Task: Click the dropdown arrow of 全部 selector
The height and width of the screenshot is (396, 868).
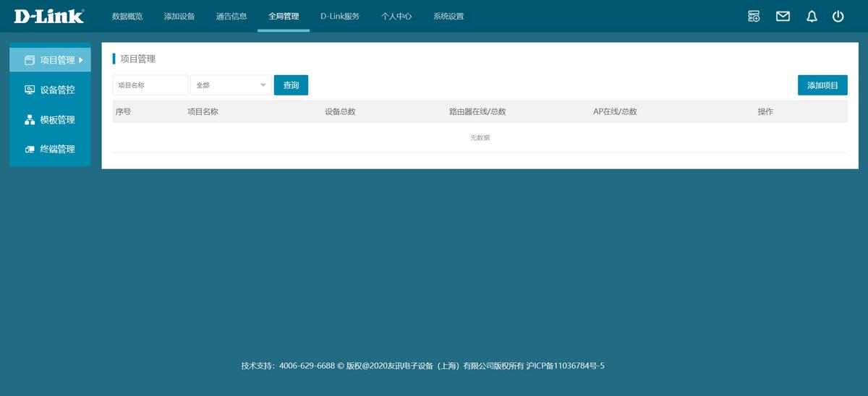Action: coord(263,85)
